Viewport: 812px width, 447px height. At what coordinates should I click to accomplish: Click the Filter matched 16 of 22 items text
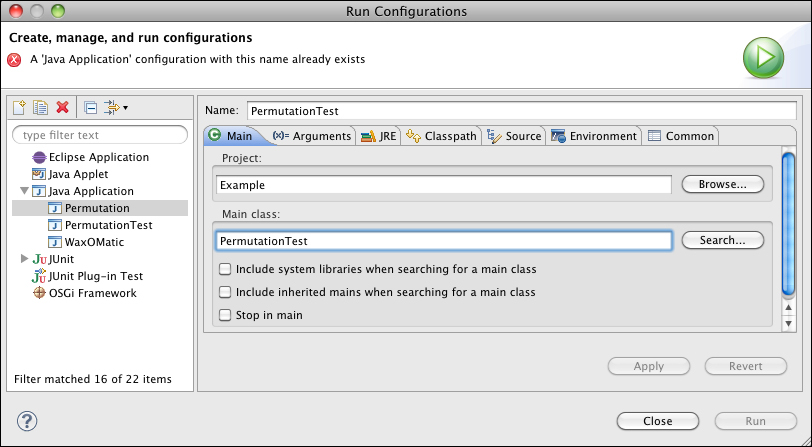pyautogui.click(x=93, y=379)
